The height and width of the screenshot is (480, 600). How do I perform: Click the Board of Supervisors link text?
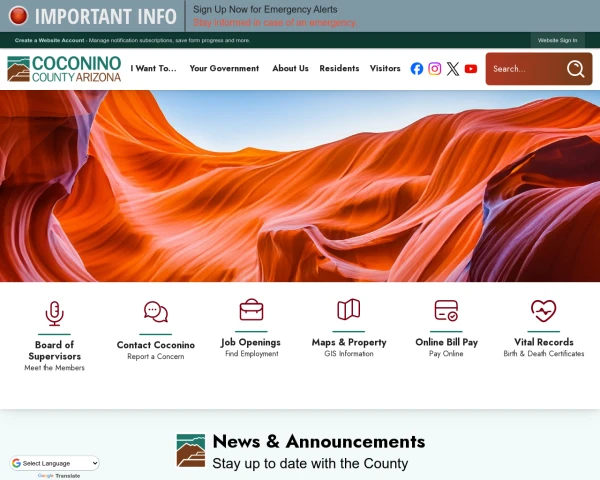point(54,350)
